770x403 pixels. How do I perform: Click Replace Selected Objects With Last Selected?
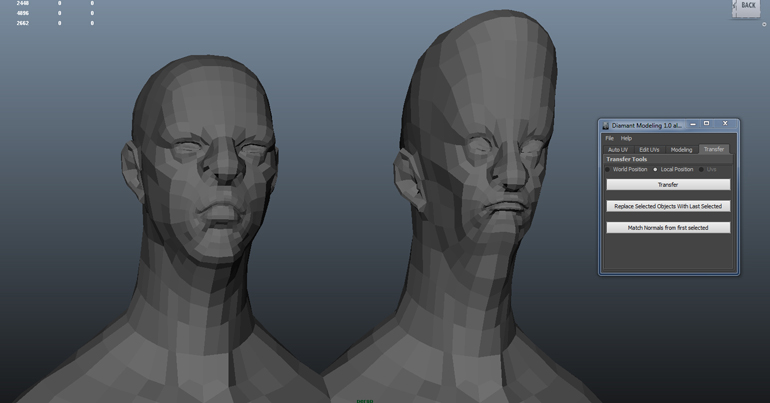(667, 206)
